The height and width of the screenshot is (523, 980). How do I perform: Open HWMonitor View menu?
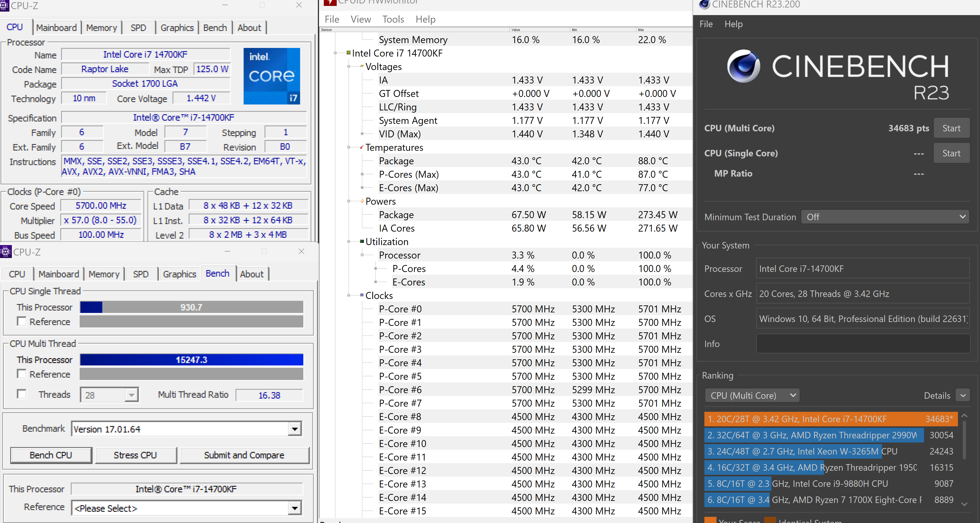pos(361,19)
